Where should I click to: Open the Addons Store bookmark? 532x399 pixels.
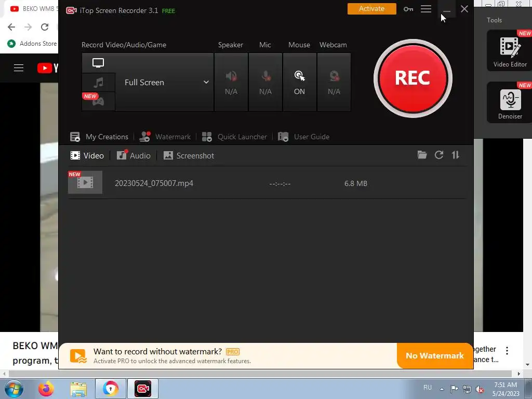tap(32, 44)
